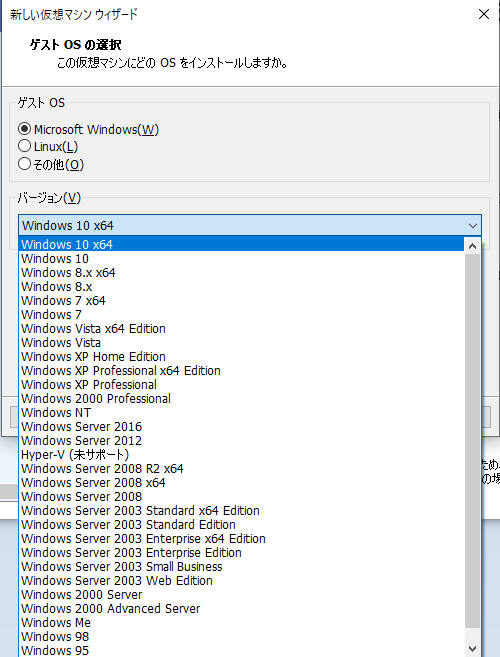
Task: Pick Windows 2000 Advanced Server
Action: pyautogui.click(x=242, y=608)
